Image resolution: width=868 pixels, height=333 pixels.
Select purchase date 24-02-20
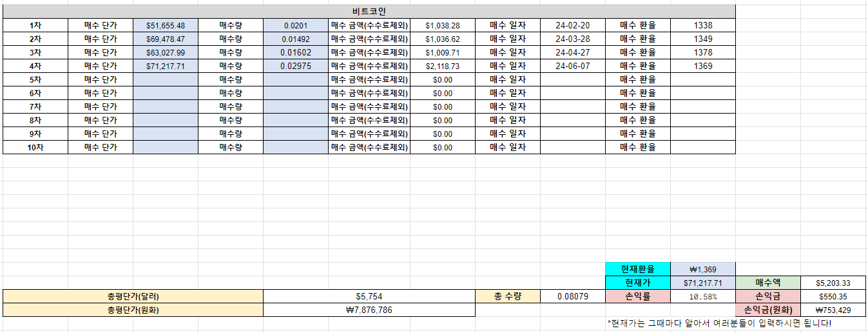[x=573, y=25]
